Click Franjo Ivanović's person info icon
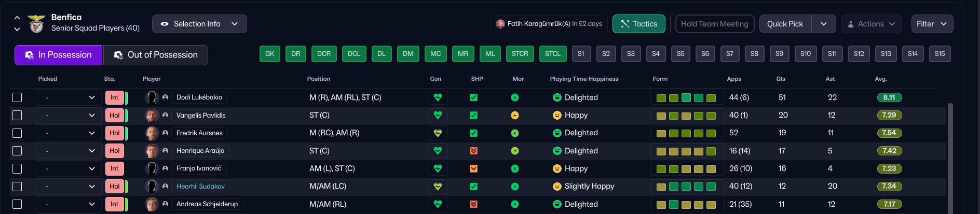This screenshot has height=214, width=980. [165, 168]
